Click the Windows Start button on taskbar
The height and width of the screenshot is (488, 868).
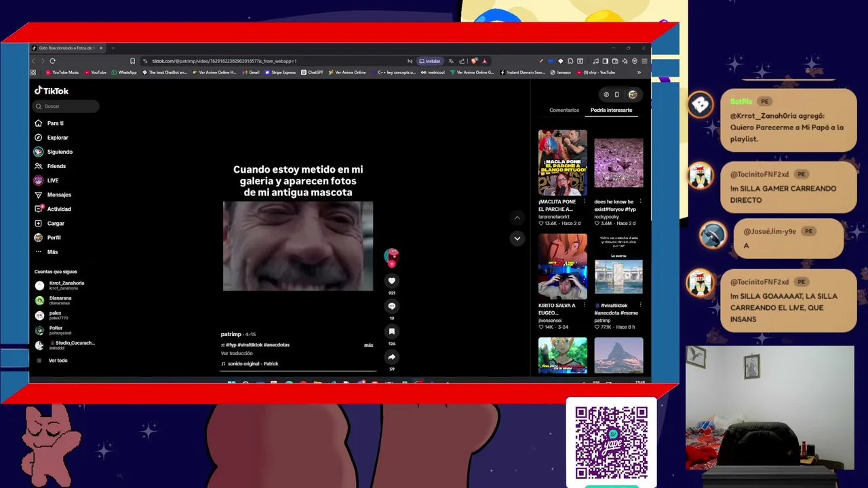231,383
